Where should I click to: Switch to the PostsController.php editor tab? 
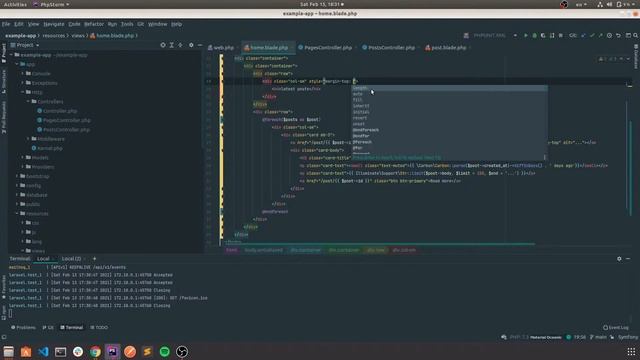click(x=389, y=48)
